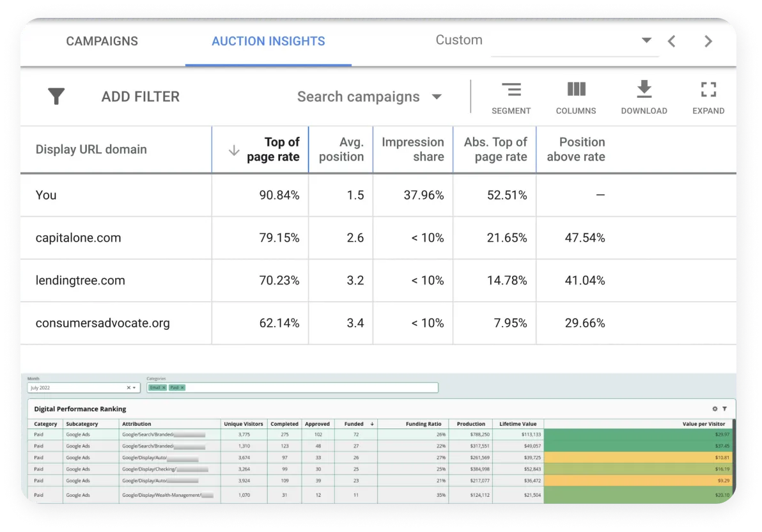Click the Unique Visitors column header

click(244, 424)
